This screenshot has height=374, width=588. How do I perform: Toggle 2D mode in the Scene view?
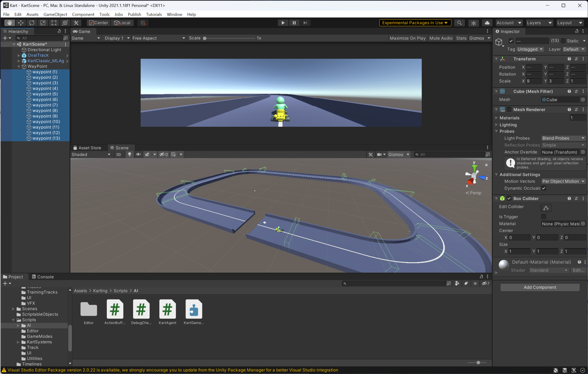tap(118, 154)
